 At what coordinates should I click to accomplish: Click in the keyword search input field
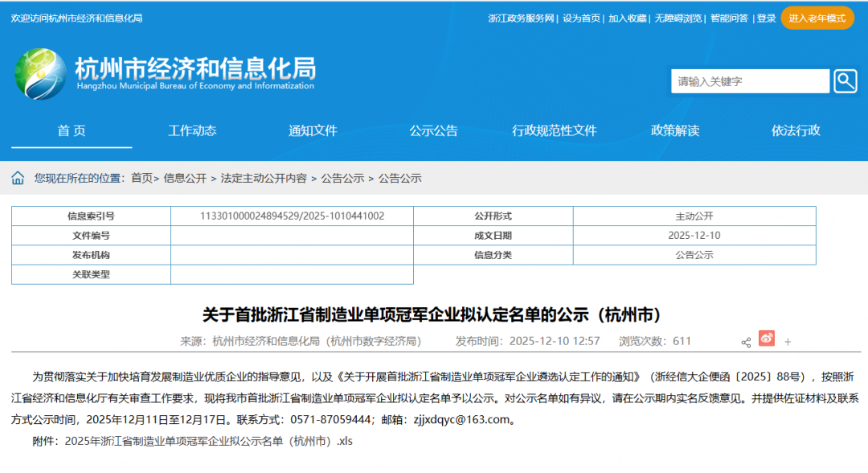click(750, 81)
